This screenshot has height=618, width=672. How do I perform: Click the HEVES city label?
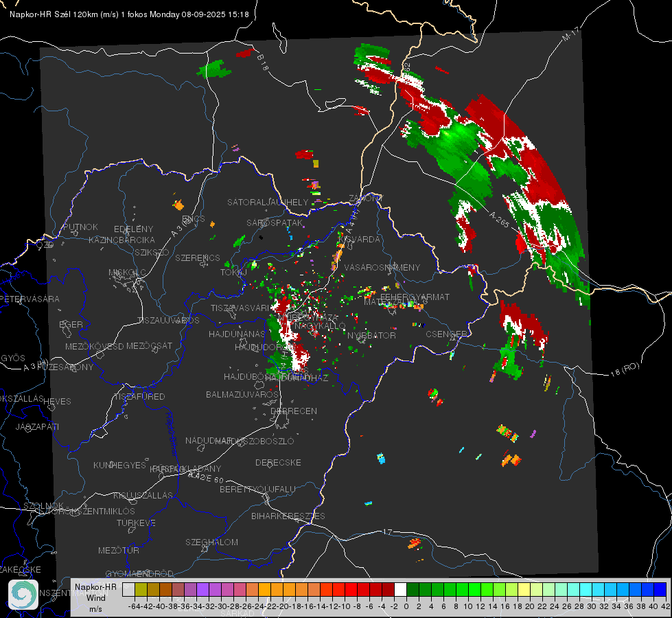point(58,402)
